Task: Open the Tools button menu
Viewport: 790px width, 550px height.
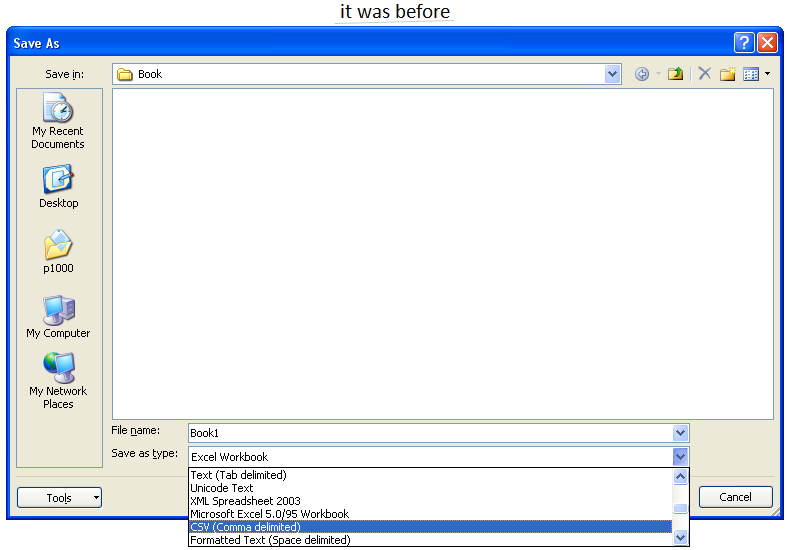Action: pyautogui.click(x=60, y=498)
